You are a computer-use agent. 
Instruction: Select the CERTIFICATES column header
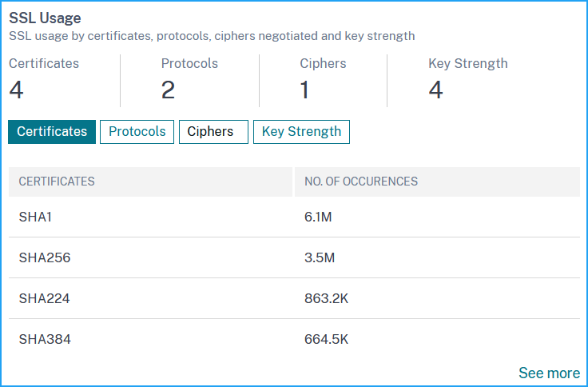(150, 182)
